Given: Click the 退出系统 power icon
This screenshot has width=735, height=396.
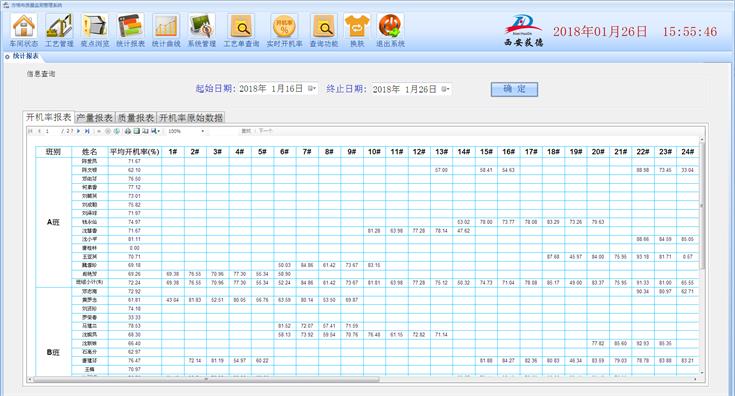Looking at the screenshot, I should pos(390,30).
